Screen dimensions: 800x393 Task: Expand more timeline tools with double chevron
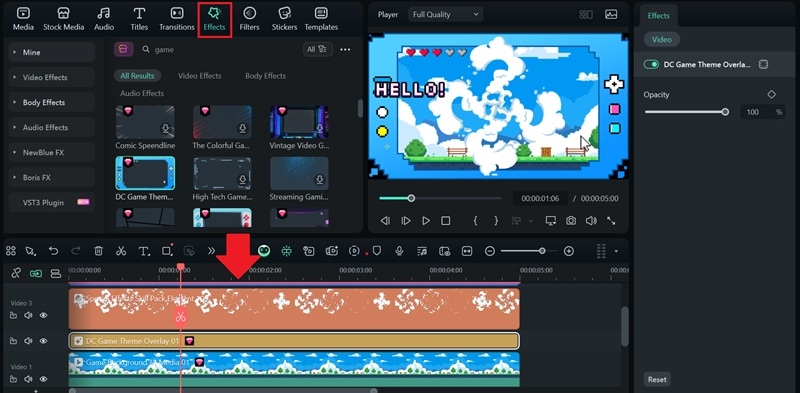(x=212, y=251)
